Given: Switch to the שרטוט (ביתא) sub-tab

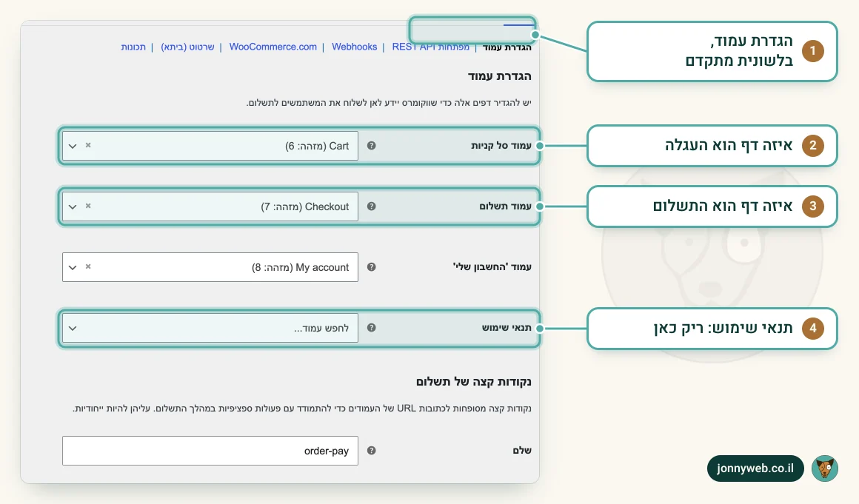Looking at the screenshot, I should (x=187, y=47).
